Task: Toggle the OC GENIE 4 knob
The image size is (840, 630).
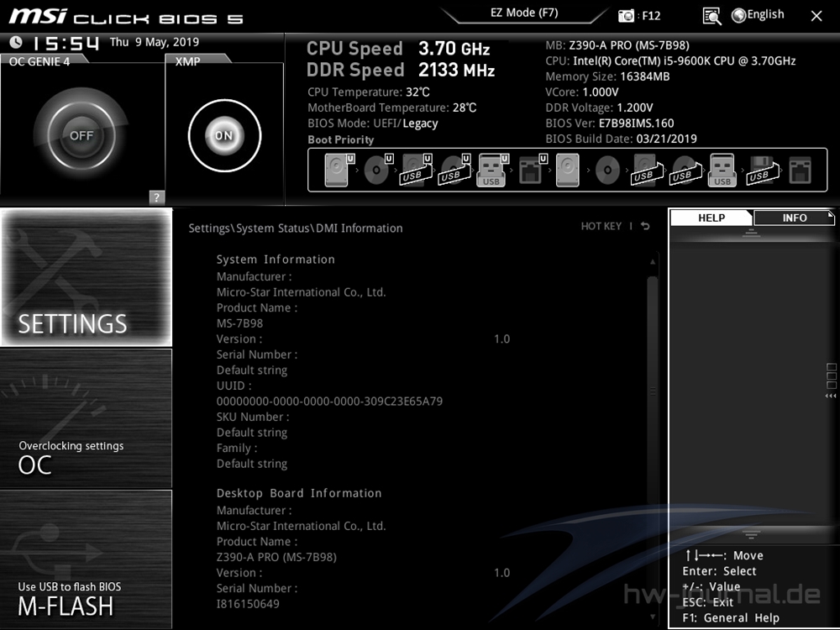Action: click(x=81, y=135)
